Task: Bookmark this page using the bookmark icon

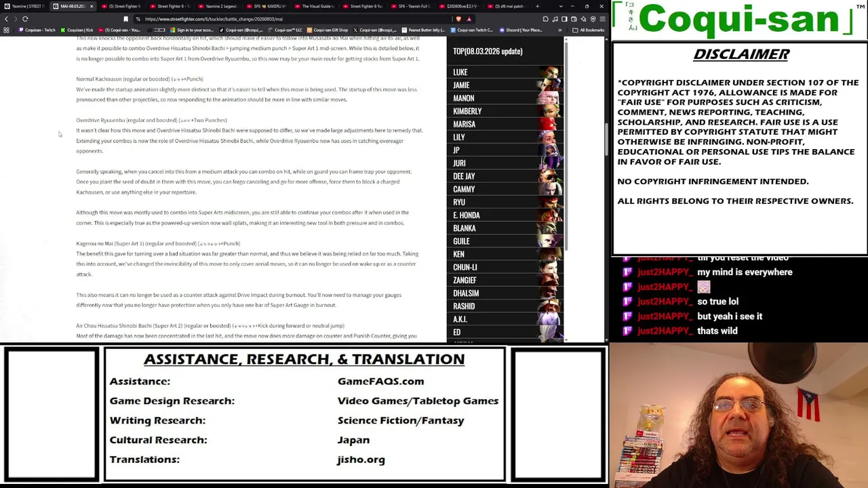Action: (x=125, y=19)
